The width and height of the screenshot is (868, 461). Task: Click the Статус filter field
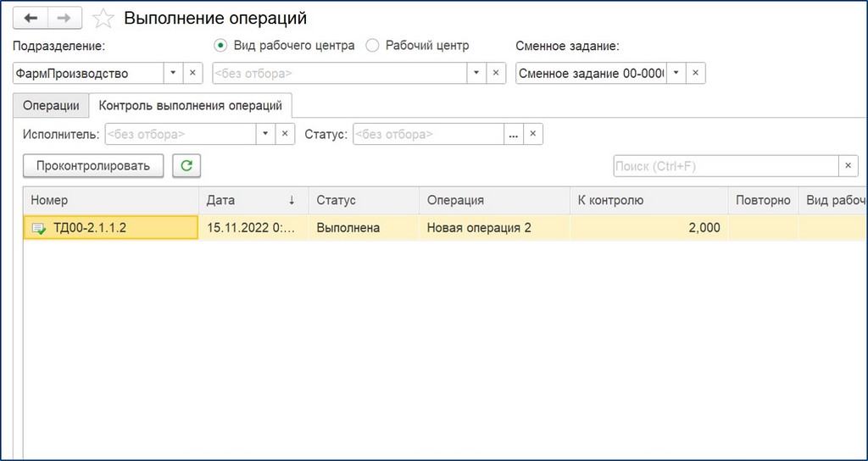point(428,134)
